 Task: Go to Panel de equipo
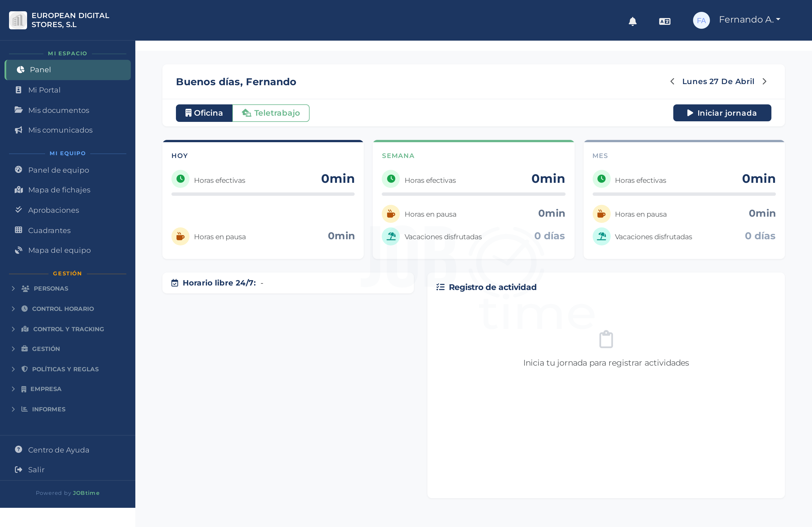tap(58, 170)
